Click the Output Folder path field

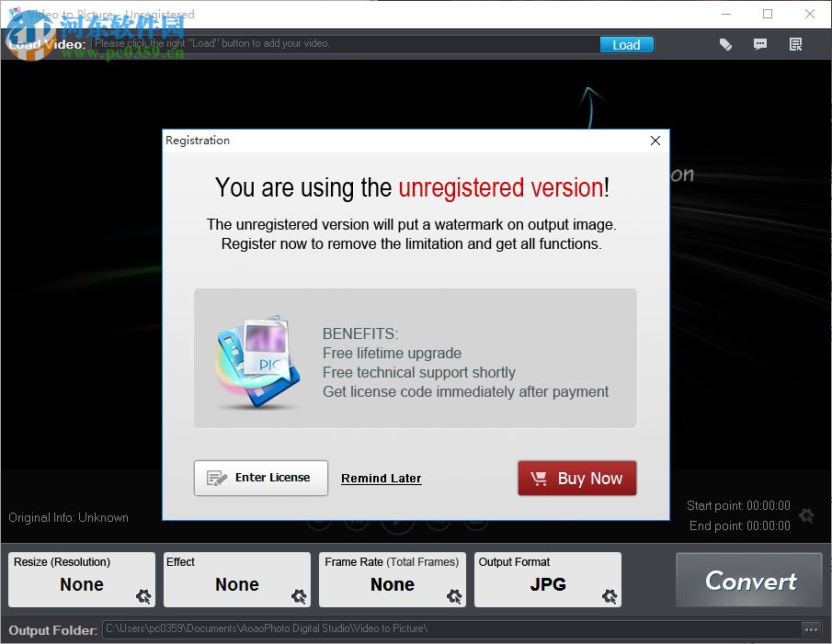click(451, 629)
